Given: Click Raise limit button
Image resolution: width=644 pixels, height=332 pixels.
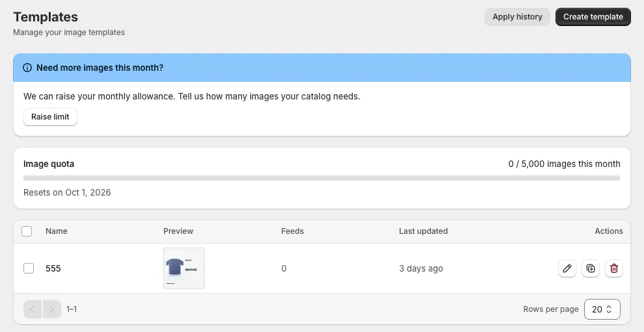Looking at the screenshot, I should tap(50, 117).
